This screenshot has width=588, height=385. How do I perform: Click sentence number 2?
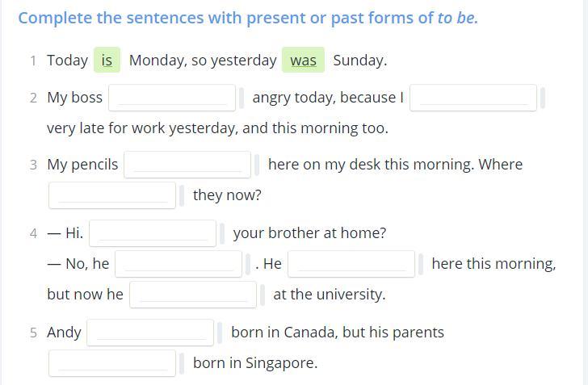tap(33, 98)
